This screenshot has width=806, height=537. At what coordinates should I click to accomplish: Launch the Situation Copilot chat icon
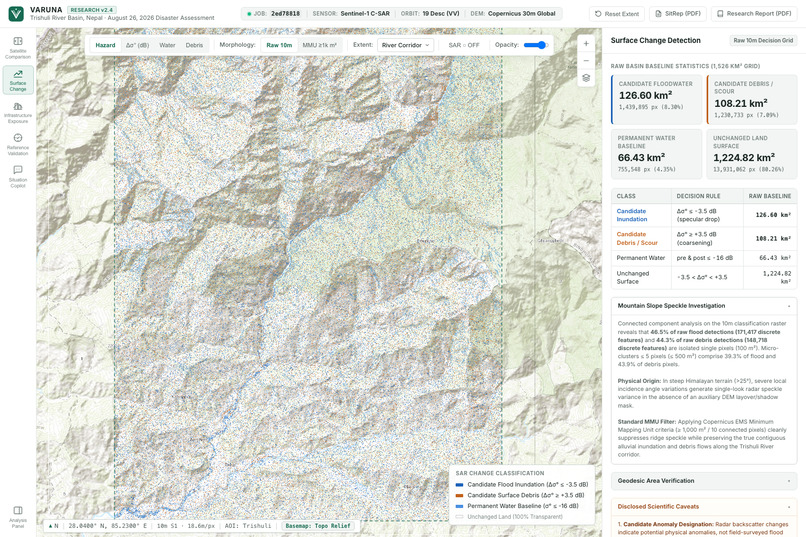click(18, 177)
